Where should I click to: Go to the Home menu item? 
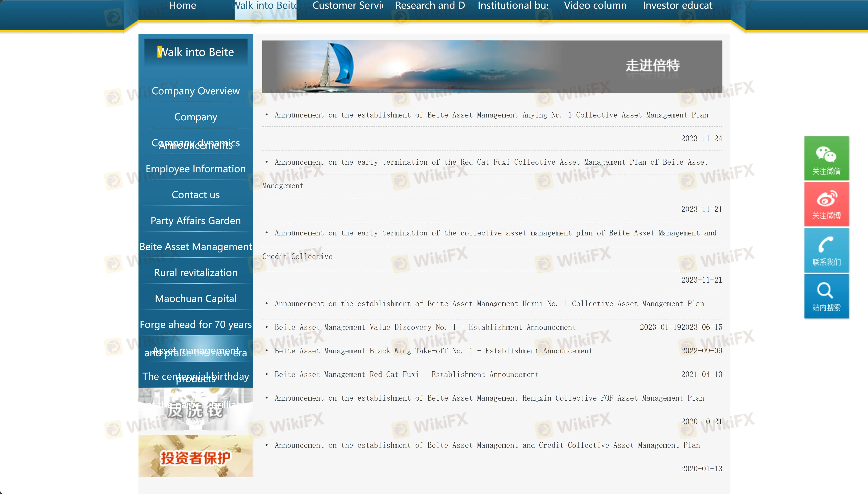pyautogui.click(x=183, y=5)
